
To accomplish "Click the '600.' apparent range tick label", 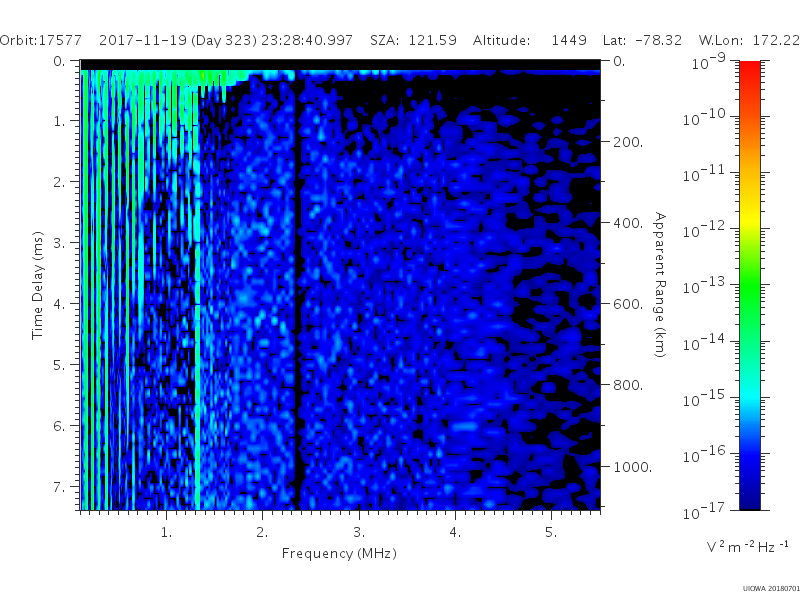I will coord(628,304).
